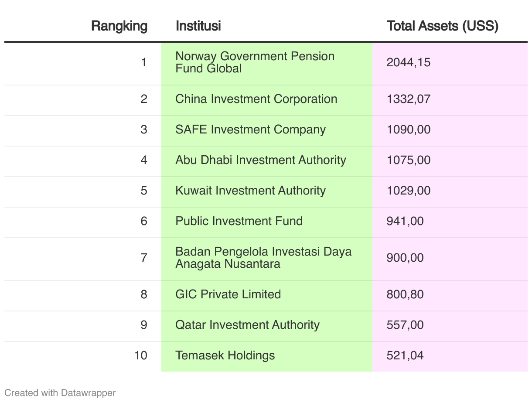This screenshot has height=403, width=532.
Task: Select Norway Government Pension Fund Global cell
Action: click(x=255, y=62)
